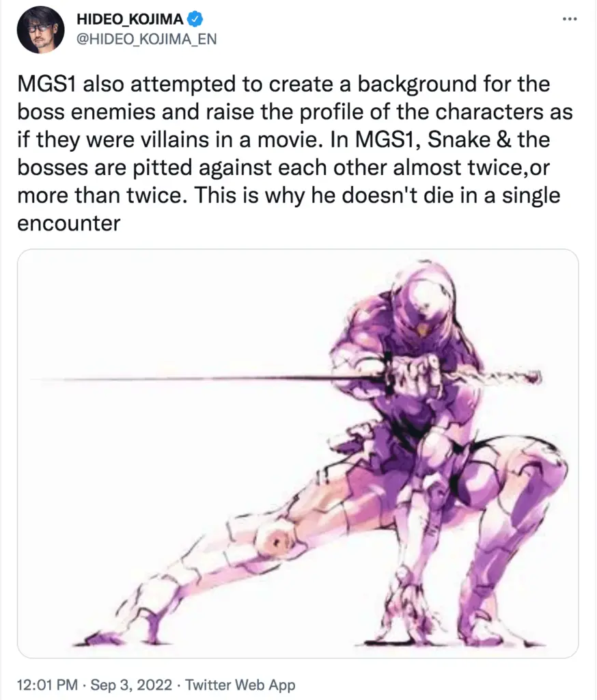Open the three-dot more options menu
Image resolution: width=597 pixels, height=700 pixels.
(x=570, y=19)
